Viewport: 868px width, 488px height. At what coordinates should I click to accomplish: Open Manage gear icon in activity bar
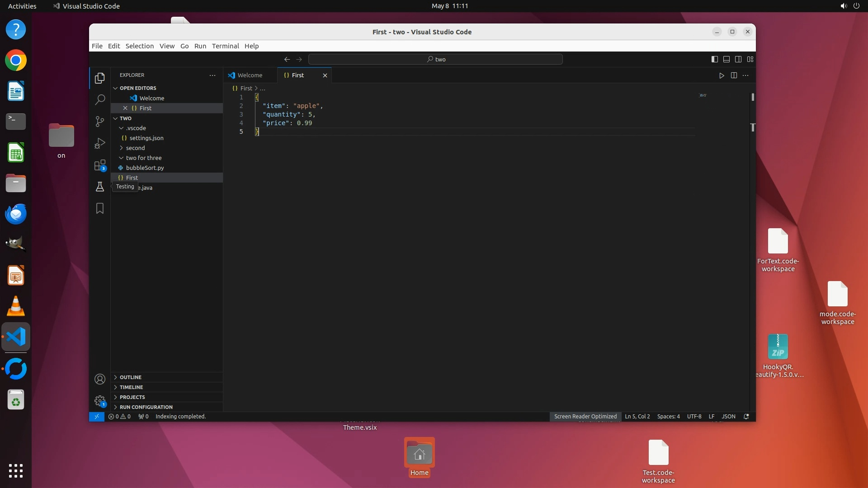(100, 401)
